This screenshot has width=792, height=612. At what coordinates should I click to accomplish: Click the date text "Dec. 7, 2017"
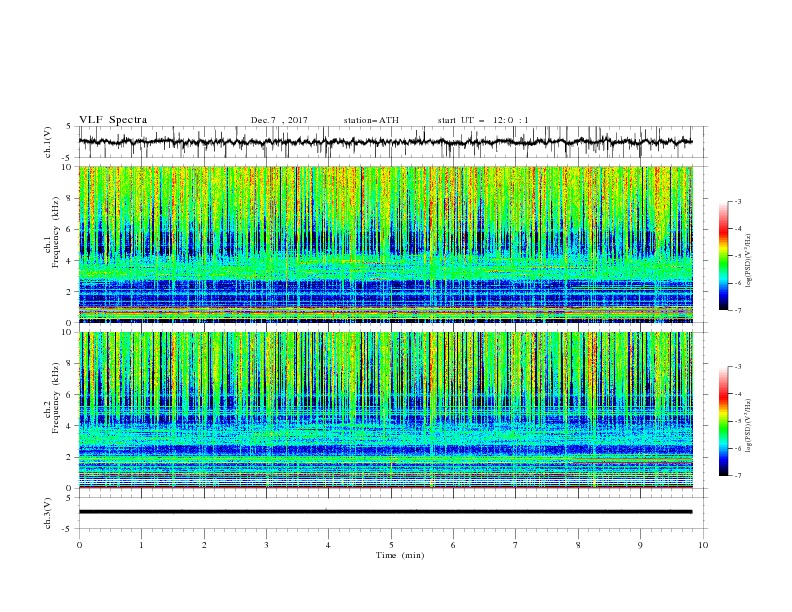tap(279, 120)
